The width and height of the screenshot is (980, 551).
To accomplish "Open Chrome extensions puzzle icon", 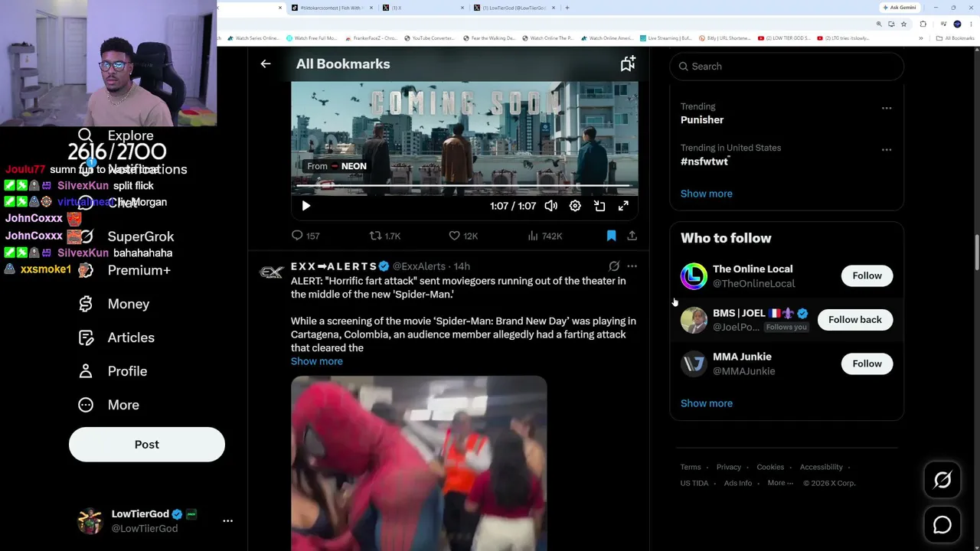I will pyautogui.click(x=923, y=24).
